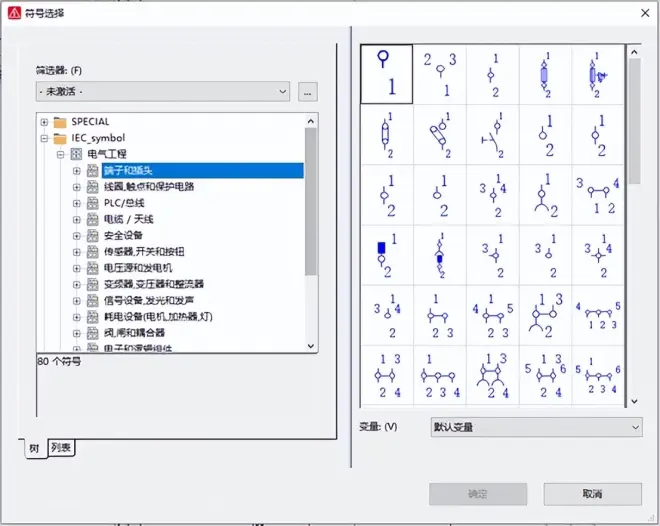Click the 电气工程 grid icon in tree
This screenshot has height=526, width=660.
76,154
